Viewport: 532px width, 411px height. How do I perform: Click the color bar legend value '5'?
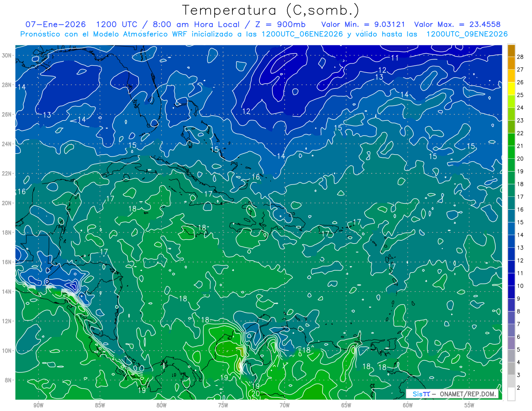click(518, 349)
